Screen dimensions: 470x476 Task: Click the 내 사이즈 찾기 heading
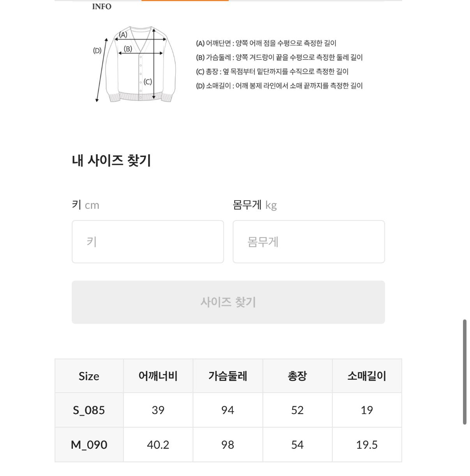[111, 160]
